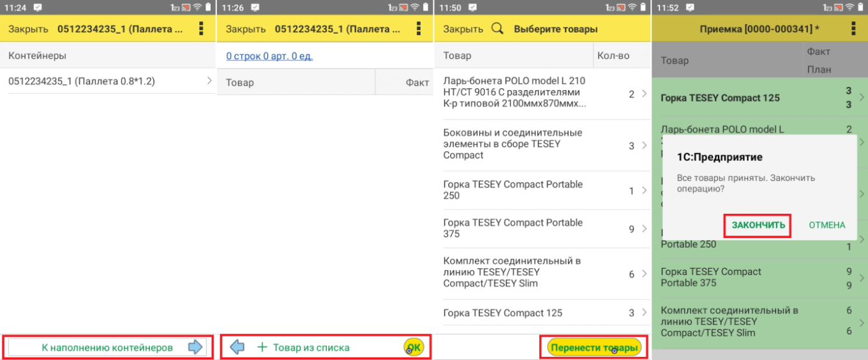Viewport: 868px width, 360px height.
Task: Open chevron for Ларь-бонета POLO in selection list
Action: click(644, 94)
